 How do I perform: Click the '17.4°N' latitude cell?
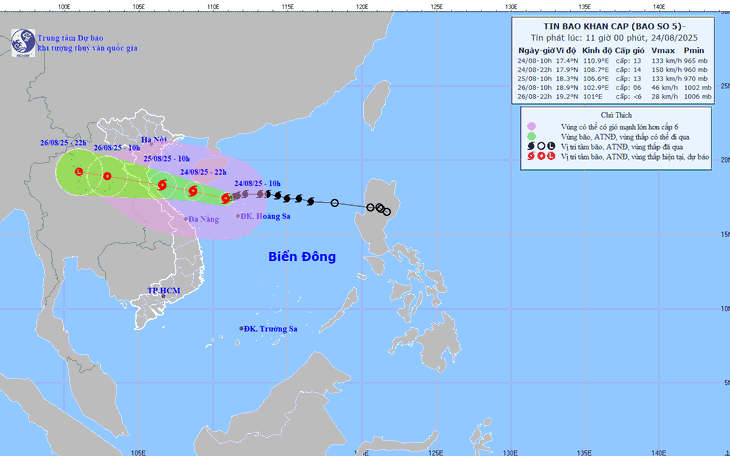click(567, 61)
